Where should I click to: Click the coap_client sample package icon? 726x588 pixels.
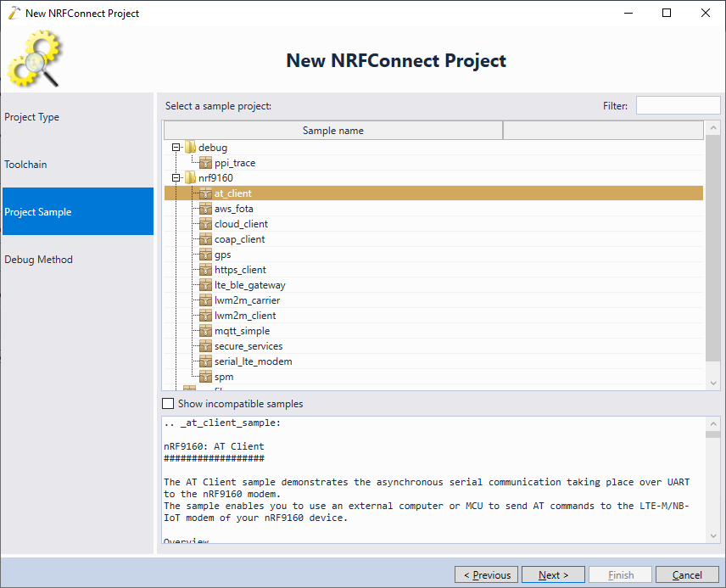click(x=205, y=239)
